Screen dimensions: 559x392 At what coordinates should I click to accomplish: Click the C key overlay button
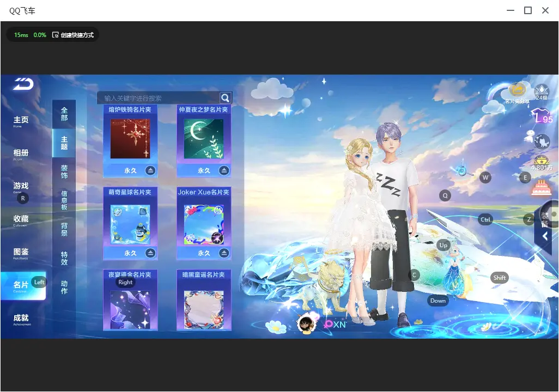pos(414,275)
